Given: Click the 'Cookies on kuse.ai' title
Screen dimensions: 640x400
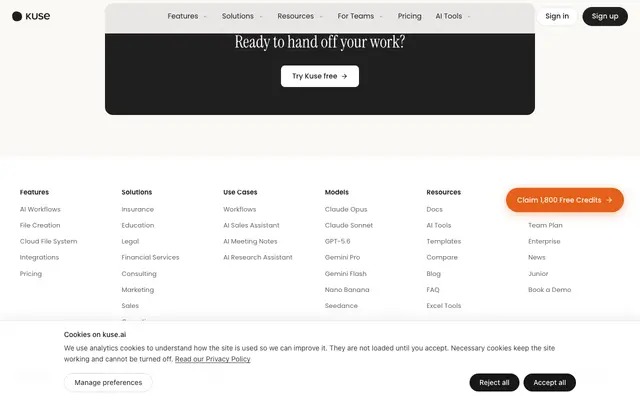Looking at the screenshot, I should coord(95,335).
